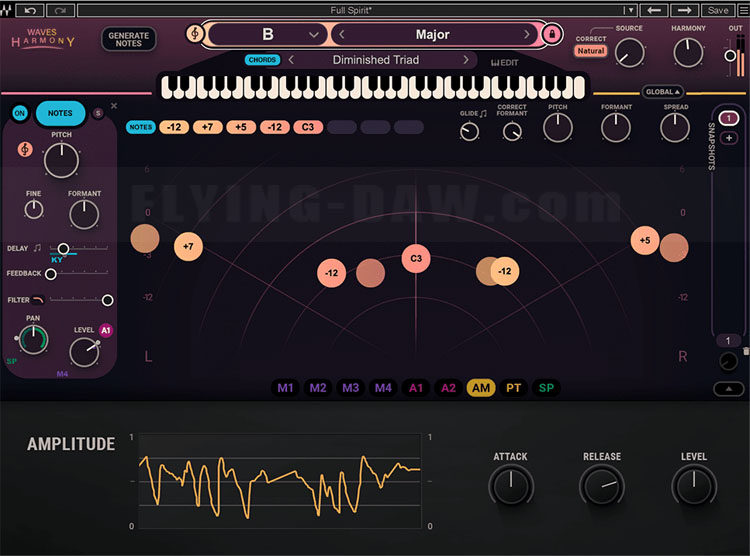Viewport: 750px width, 556px height.
Task: Collapse the GLOBAL section
Action: tap(663, 91)
